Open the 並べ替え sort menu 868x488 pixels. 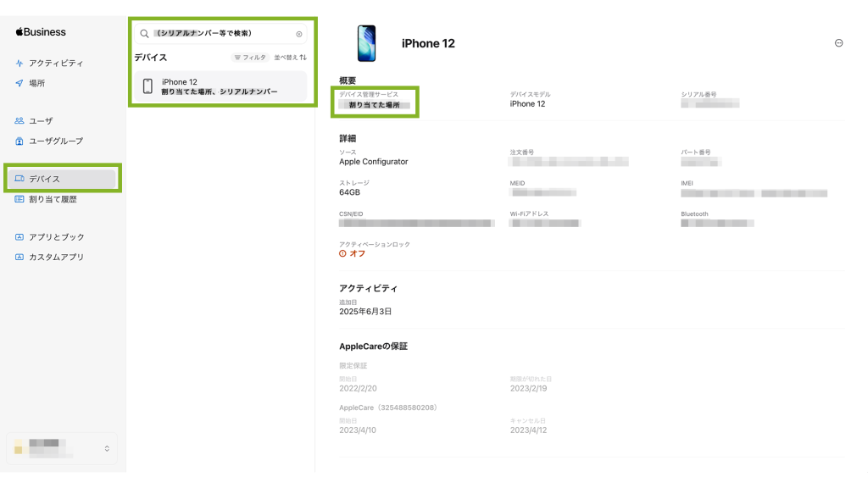coord(290,58)
